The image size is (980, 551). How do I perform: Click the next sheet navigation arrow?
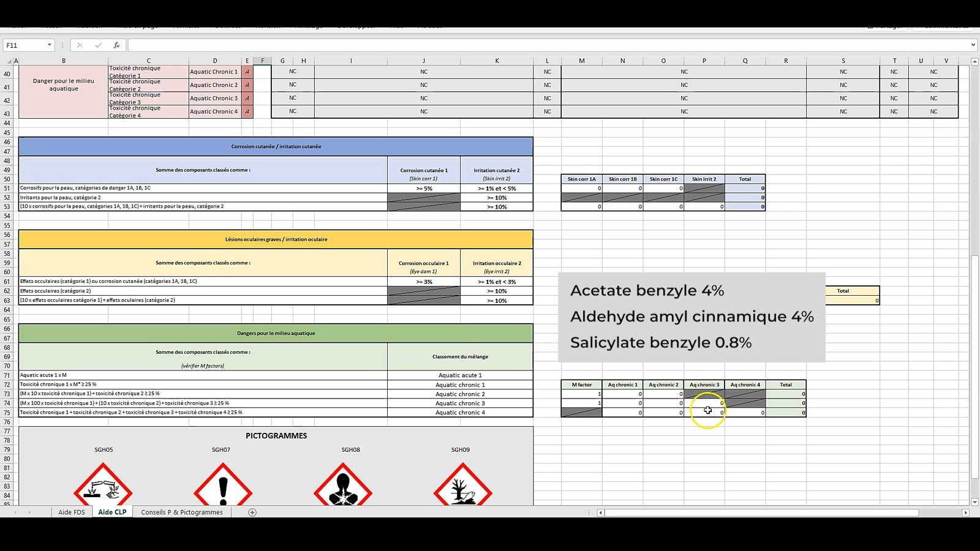(29, 512)
